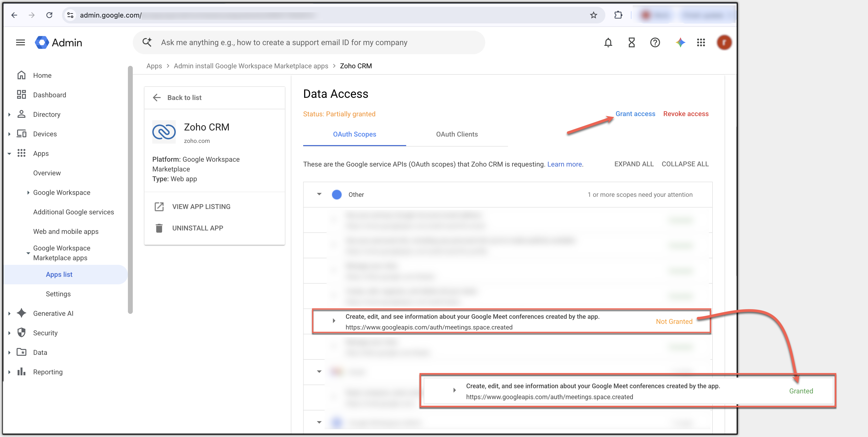Click the blue Other category circle
The image size is (868, 437).
pyautogui.click(x=337, y=194)
